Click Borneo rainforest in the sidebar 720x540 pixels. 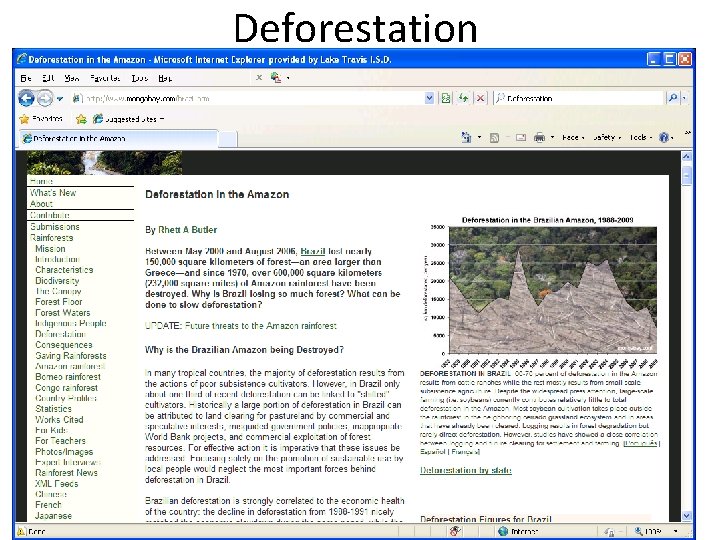(x=68, y=377)
